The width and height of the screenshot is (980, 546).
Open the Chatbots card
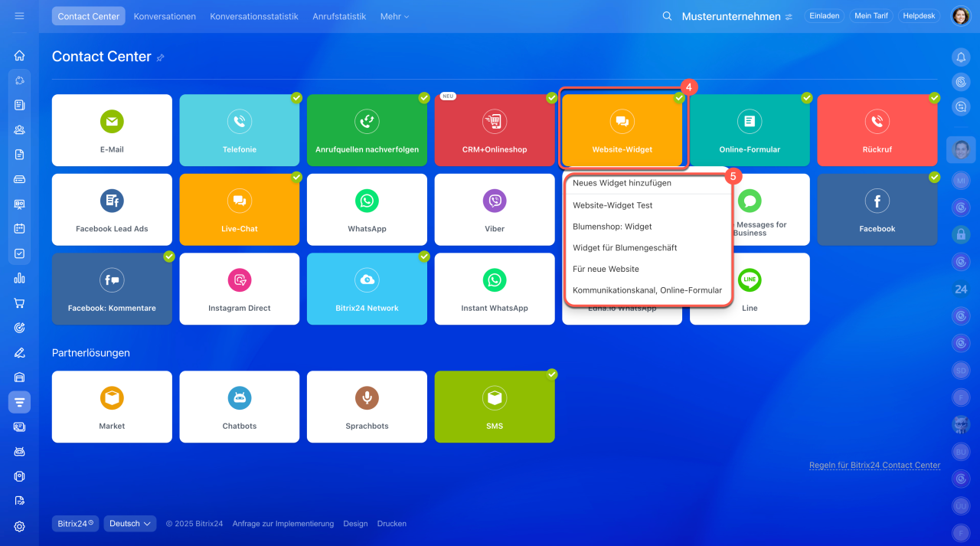pos(240,407)
